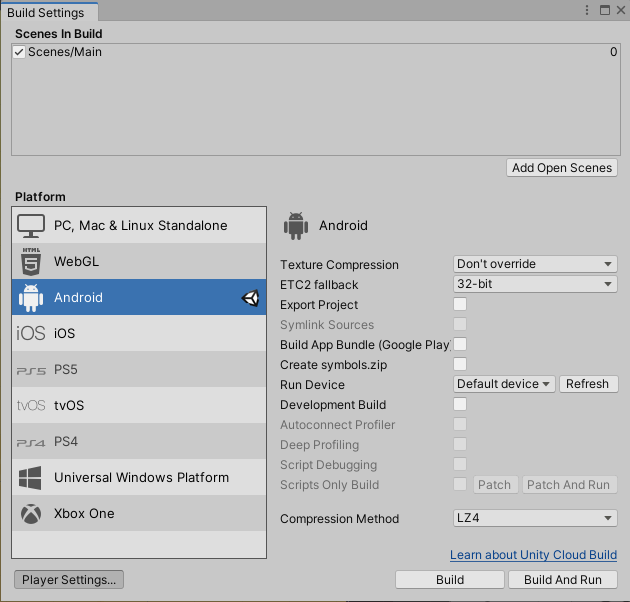630x602 pixels.
Task: Click the PC, Mac & Linux monitor icon
Action: pyautogui.click(x=31, y=226)
